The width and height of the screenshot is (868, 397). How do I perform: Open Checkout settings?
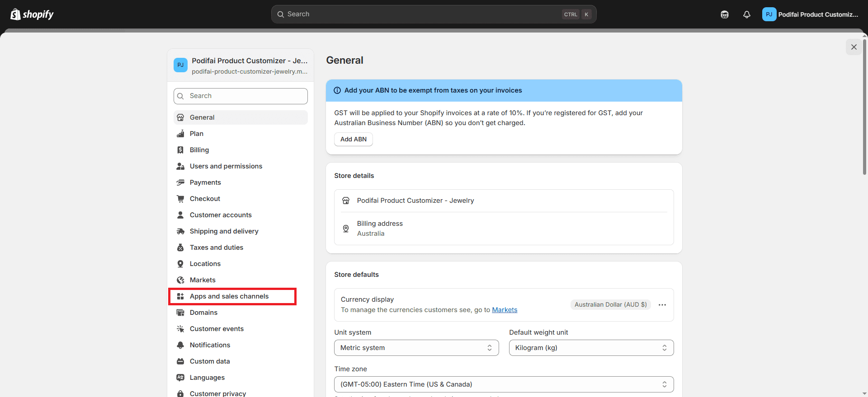point(241,199)
